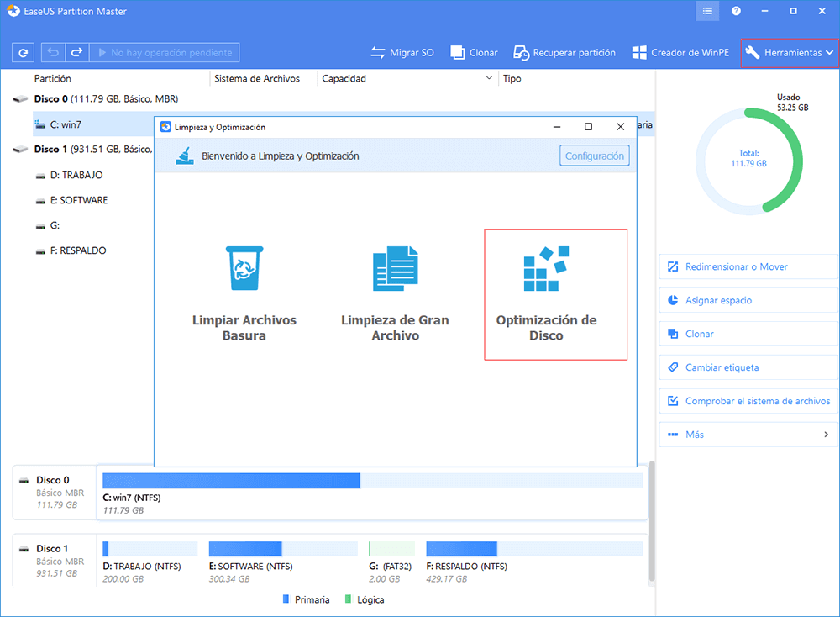The image size is (840, 617).
Task: Select Disco 1 in the partition list
Action: pos(92,149)
